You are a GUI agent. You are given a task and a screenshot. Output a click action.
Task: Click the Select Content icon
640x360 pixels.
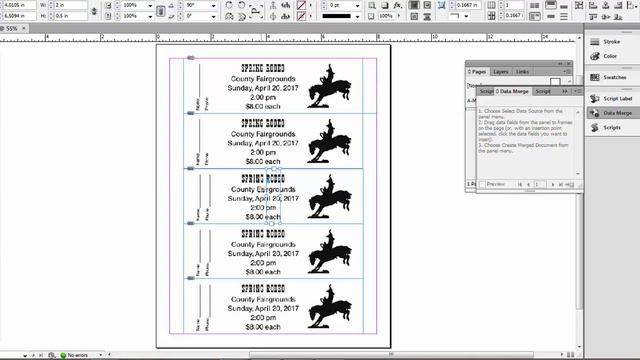(x=273, y=16)
